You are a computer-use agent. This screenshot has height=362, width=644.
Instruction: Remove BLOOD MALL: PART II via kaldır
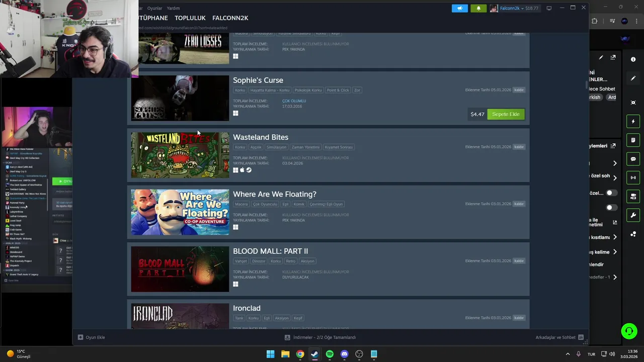[x=519, y=261]
